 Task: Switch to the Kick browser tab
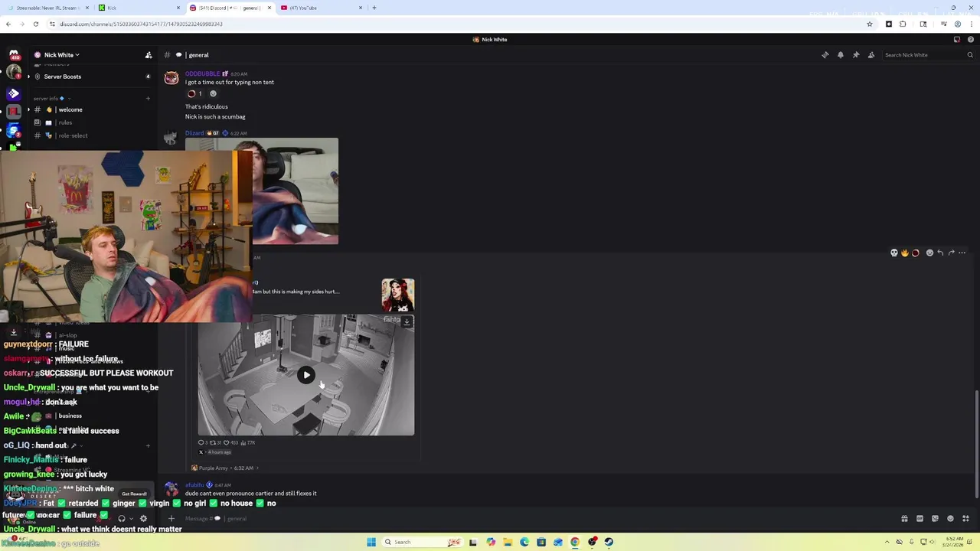(139, 8)
